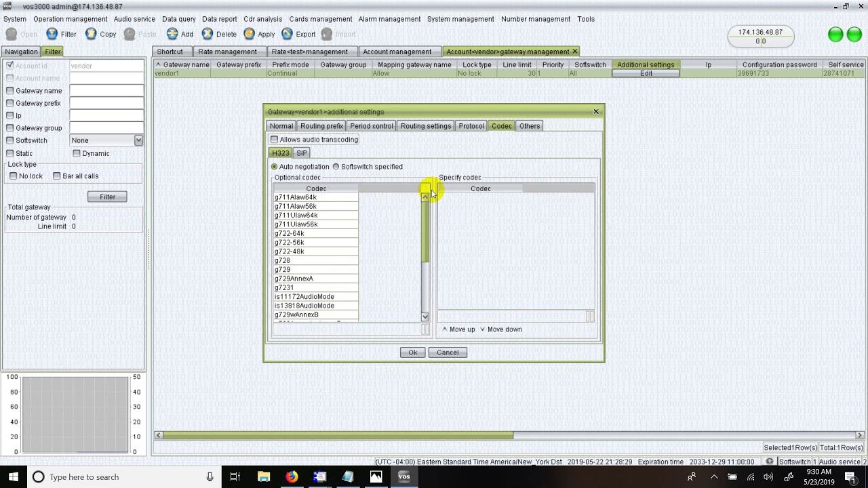Click the horizontal scrollbar under the gateway table
The width and height of the screenshot is (868, 488).
pos(339,435)
